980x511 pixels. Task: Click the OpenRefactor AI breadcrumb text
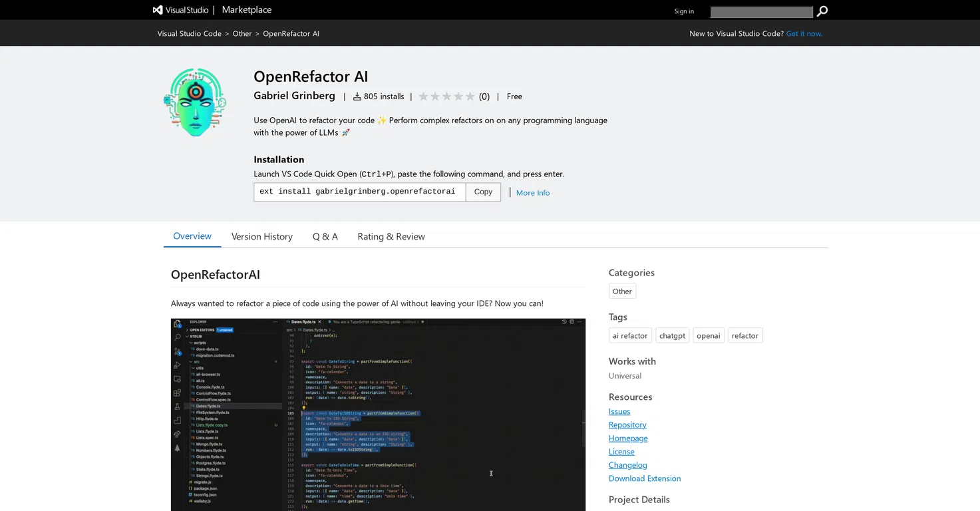coord(291,33)
